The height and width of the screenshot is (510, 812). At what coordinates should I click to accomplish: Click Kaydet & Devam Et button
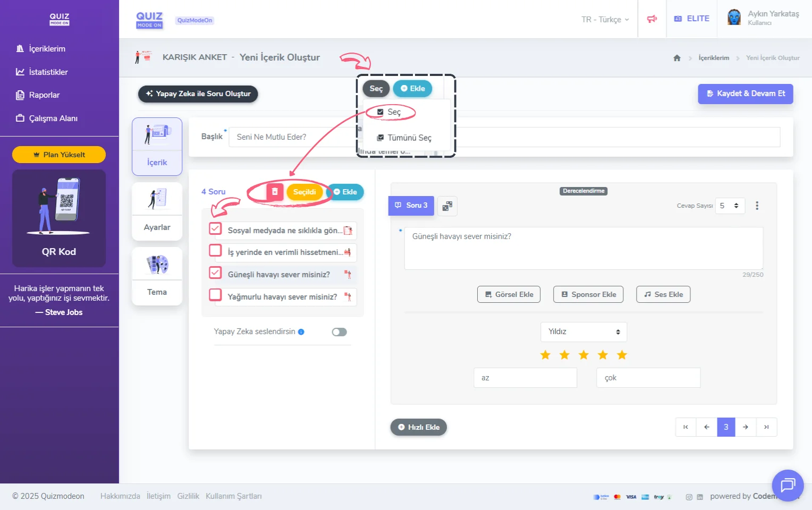click(x=745, y=93)
